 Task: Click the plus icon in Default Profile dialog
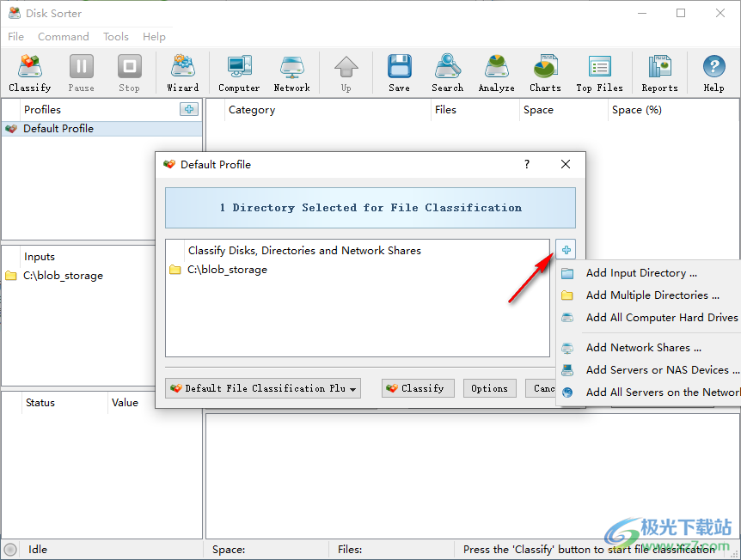(566, 249)
